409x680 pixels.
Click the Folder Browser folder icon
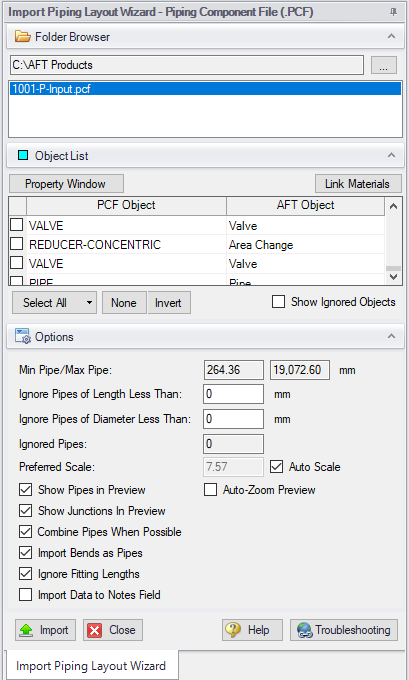23,36
